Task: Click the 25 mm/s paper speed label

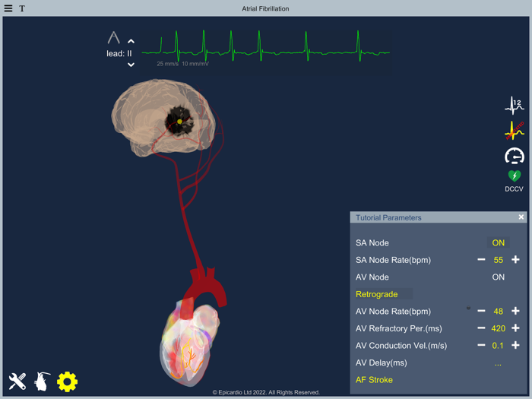Action: pyautogui.click(x=168, y=64)
